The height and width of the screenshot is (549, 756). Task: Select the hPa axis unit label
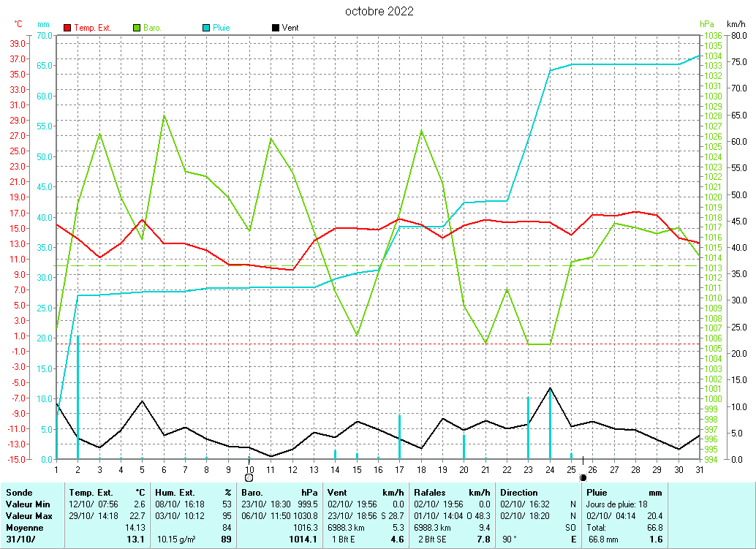[x=706, y=24]
